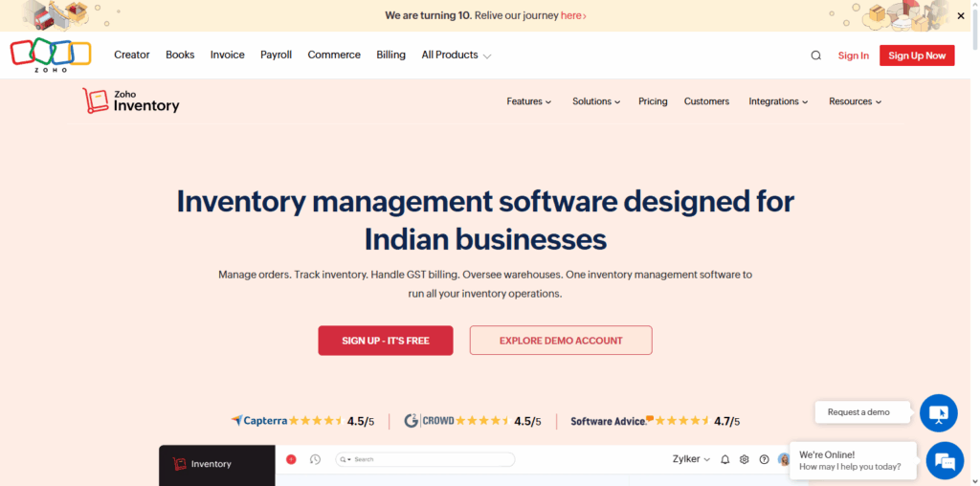Open the Payroll product link
The image size is (980, 486).
pyautogui.click(x=277, y=55)
